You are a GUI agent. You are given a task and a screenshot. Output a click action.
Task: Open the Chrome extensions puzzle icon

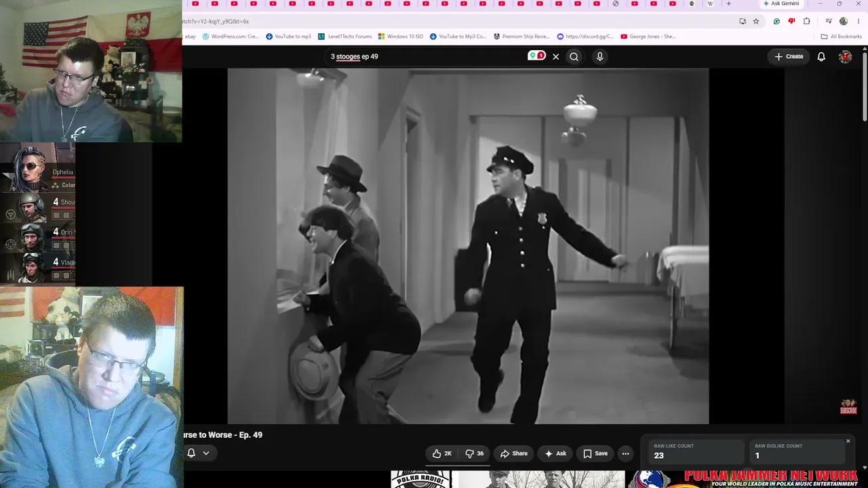click(x=806, y=21)
